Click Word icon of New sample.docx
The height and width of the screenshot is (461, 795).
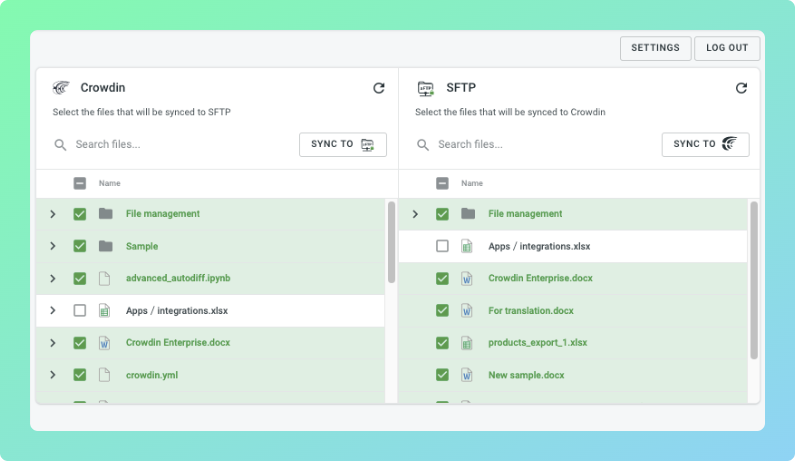[467, 375]
